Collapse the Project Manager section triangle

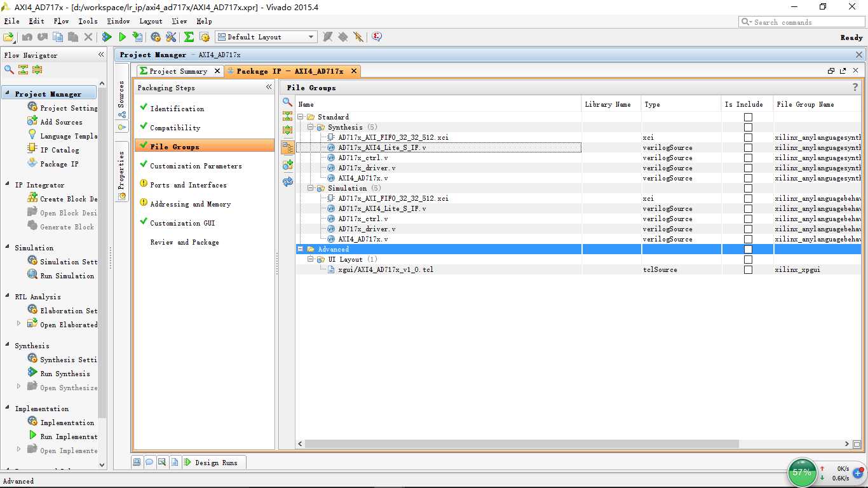[x=8, y=93]
